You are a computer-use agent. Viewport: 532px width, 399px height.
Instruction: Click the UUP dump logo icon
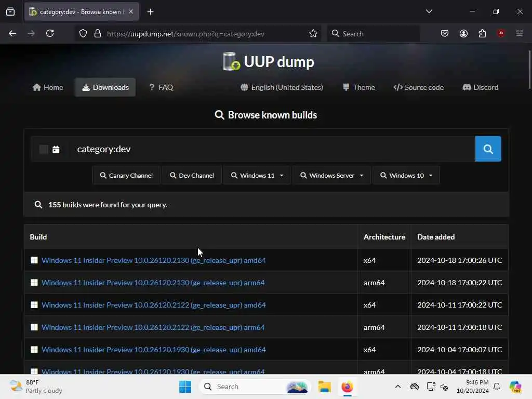pyautogui.click(x=231, y=61)
